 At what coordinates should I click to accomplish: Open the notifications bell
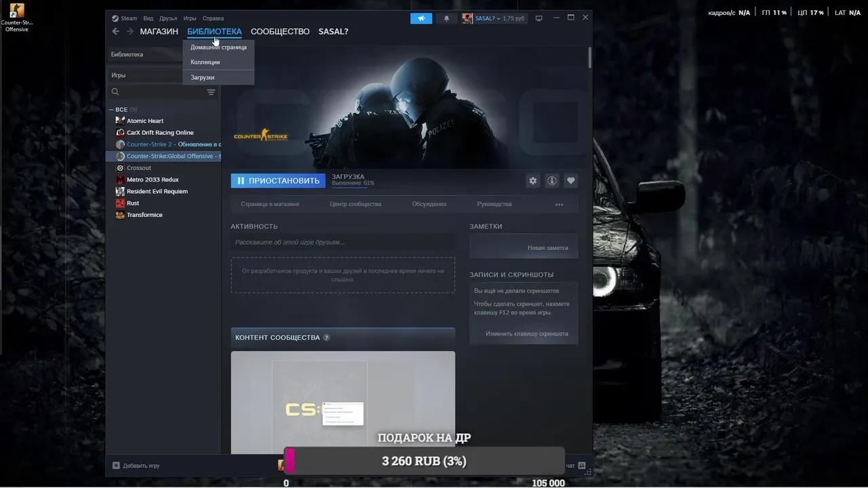click(x=446, y=18)
